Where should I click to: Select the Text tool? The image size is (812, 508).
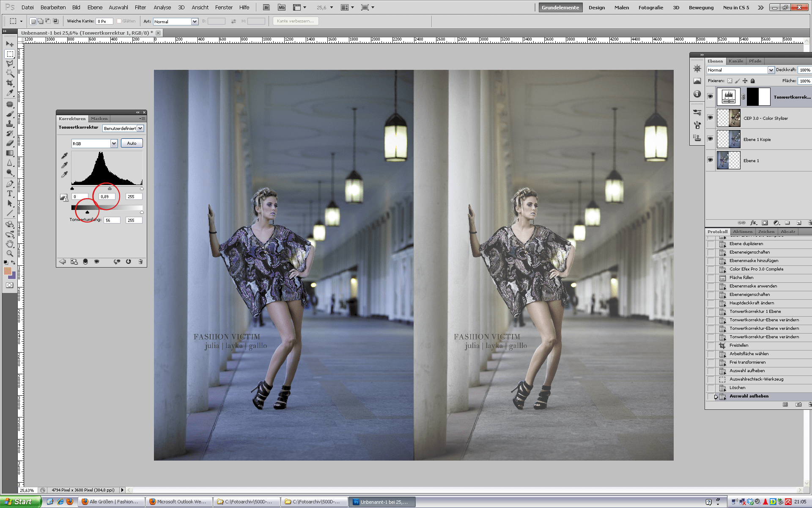click(x=10, y=193)
